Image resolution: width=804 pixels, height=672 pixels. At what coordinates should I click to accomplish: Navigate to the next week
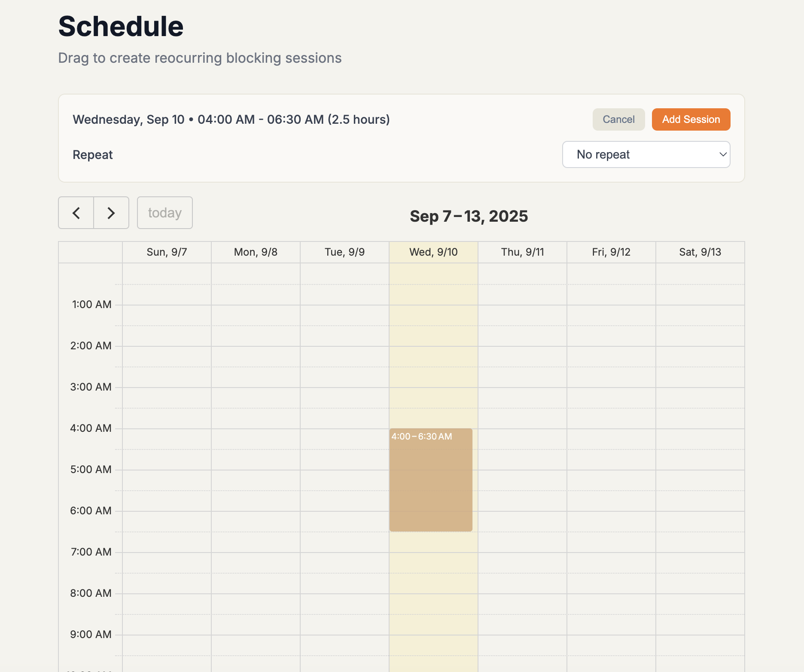(x=111, y=213)
